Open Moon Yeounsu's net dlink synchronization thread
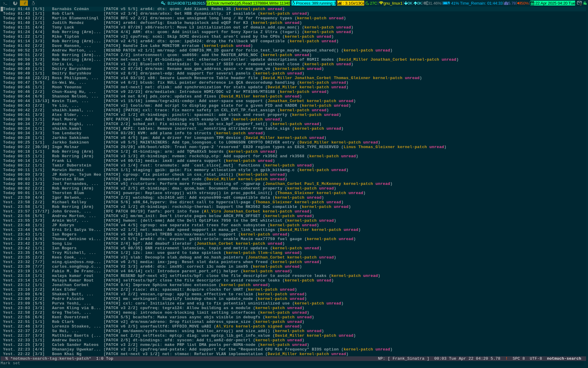 [x=294, y=87]
